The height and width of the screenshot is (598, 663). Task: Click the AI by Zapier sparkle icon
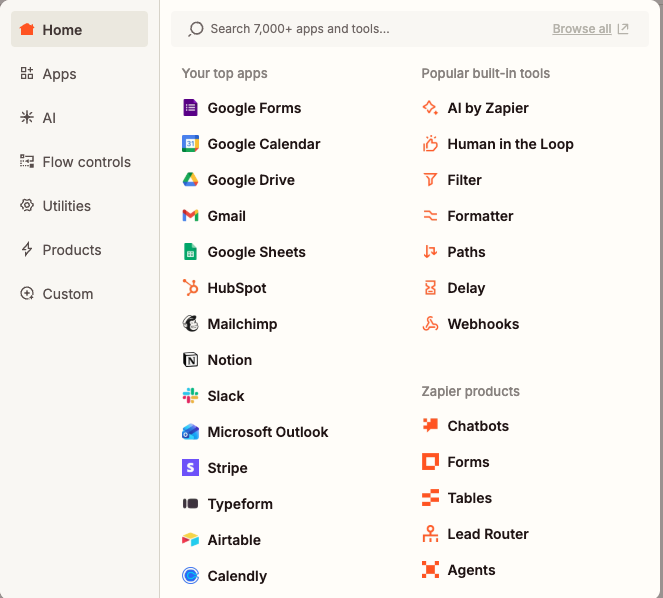point(430,108)
